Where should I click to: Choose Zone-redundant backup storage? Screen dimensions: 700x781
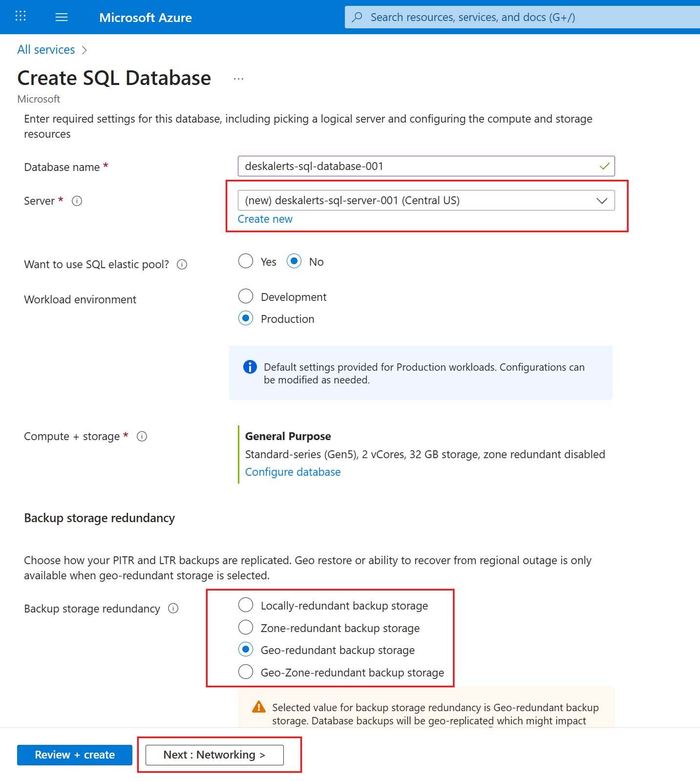click(246, 627)
